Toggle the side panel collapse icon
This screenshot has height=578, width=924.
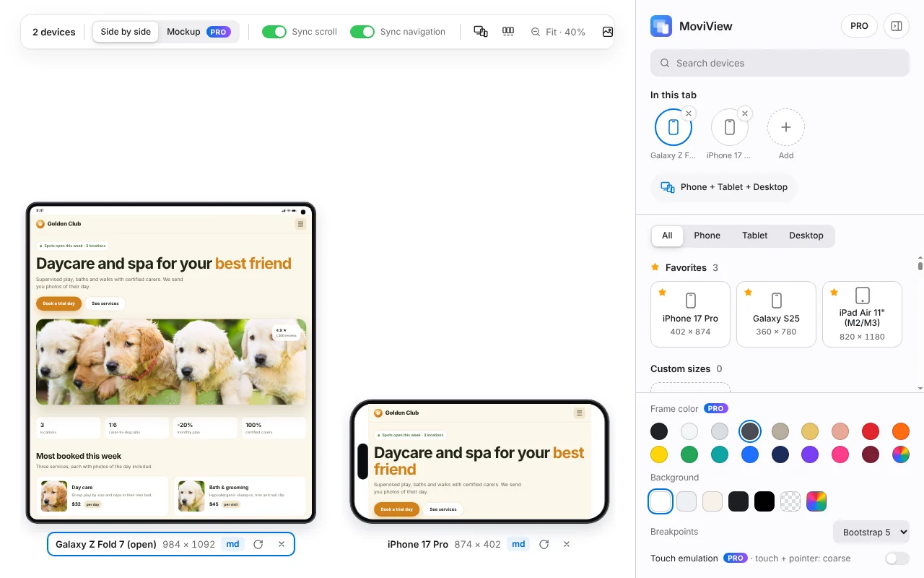[897, 26]
